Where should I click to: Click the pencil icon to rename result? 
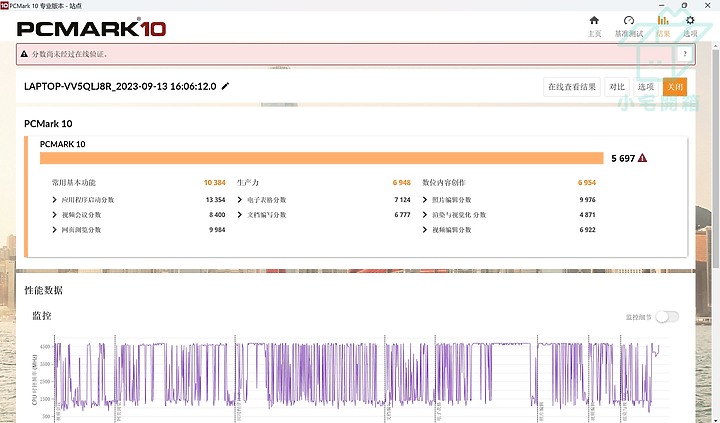(225, 86)
